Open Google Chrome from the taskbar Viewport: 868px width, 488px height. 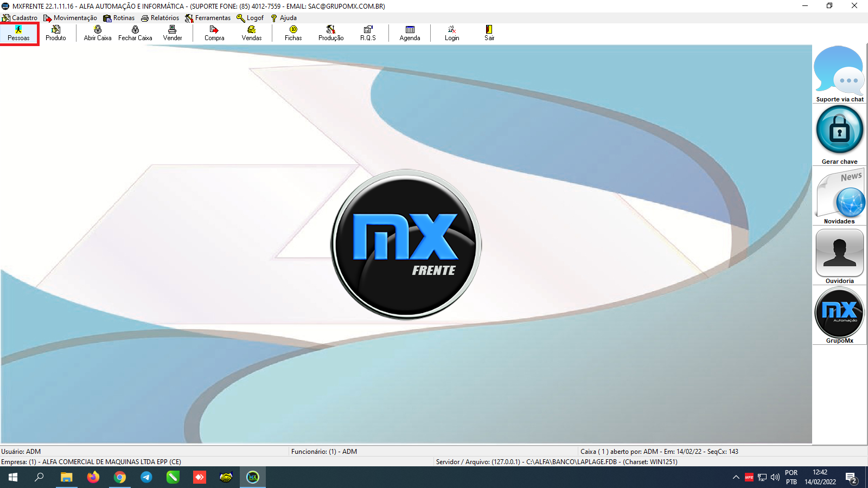(120, 477)
